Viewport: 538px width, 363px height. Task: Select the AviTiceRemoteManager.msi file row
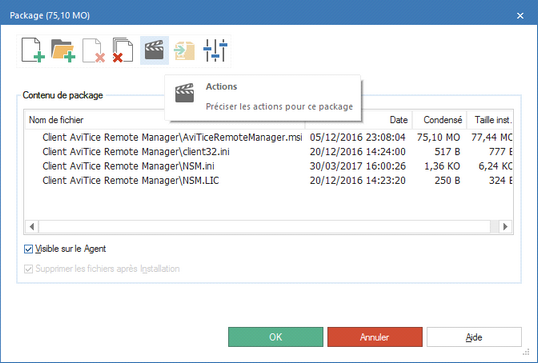(x=269, y=137)
